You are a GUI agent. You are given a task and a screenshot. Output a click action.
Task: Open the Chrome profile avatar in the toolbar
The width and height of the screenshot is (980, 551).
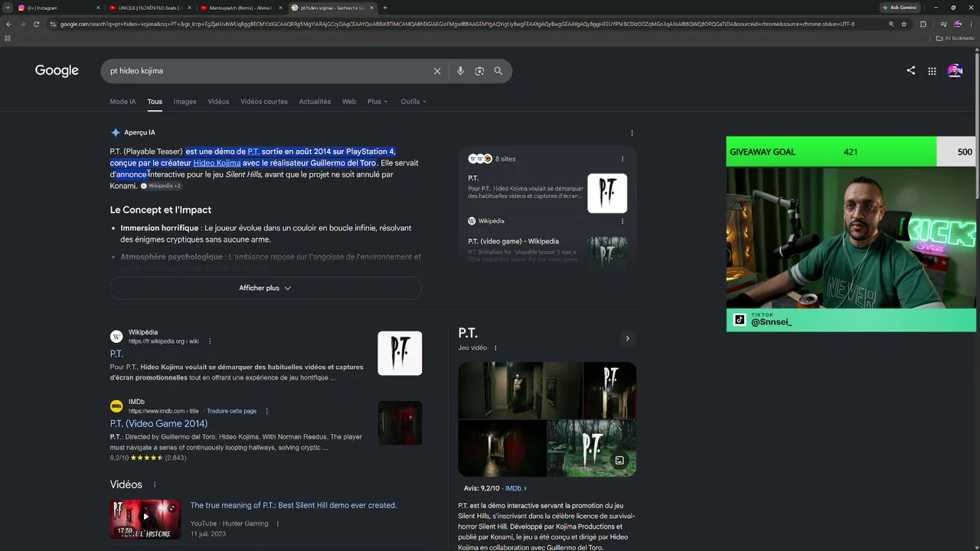[x=958, y=24]
